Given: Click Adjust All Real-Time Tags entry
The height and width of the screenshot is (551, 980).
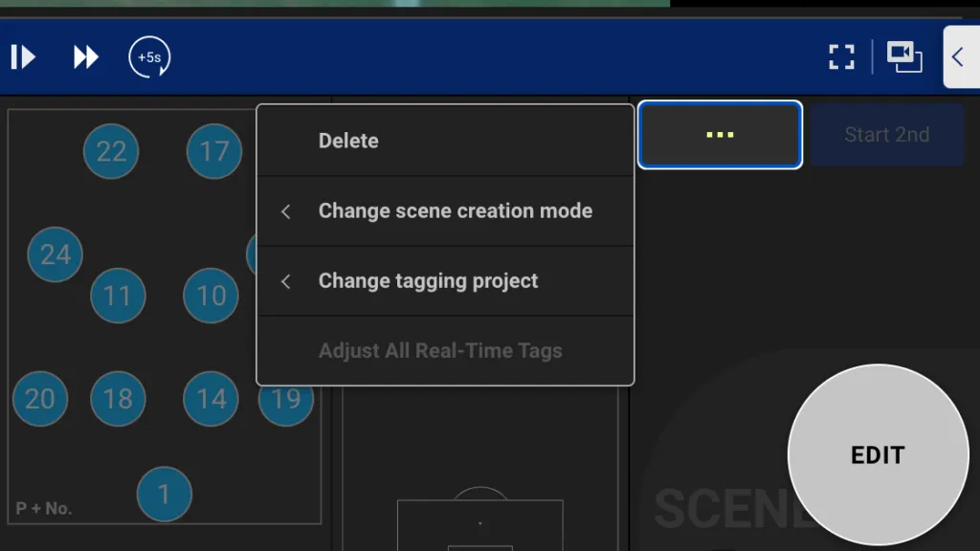Looking at the screenshot, I should (x=446, y=350).
